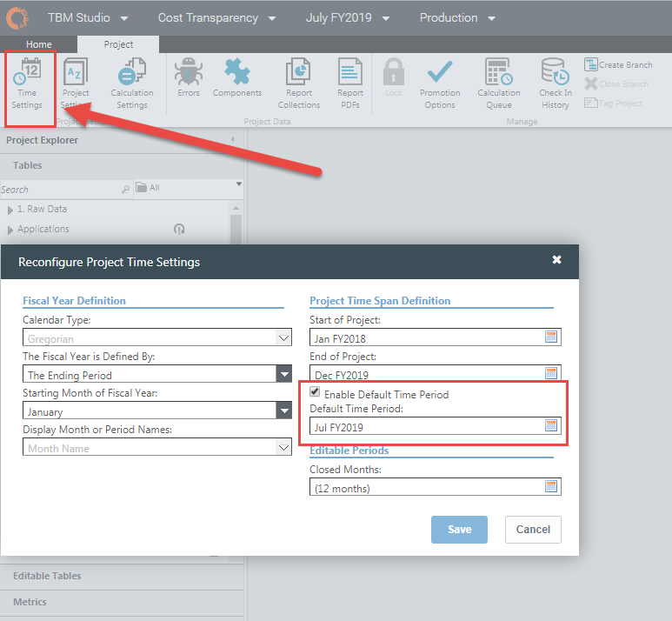Screen dimensions: 672x621
Task: Click the search magnifier in Tables
Action: click(x=125, y=189)
